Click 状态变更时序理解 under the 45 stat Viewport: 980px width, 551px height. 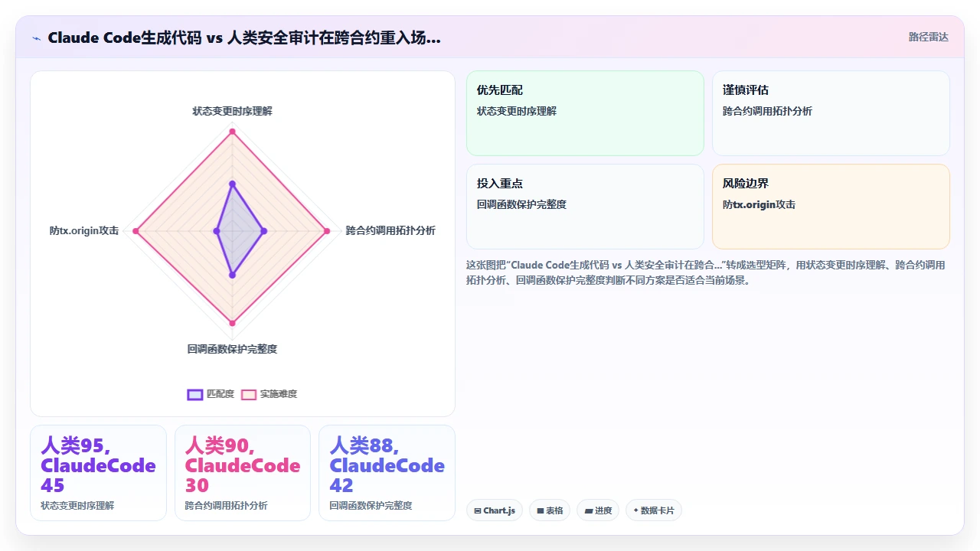coord(77,506)
